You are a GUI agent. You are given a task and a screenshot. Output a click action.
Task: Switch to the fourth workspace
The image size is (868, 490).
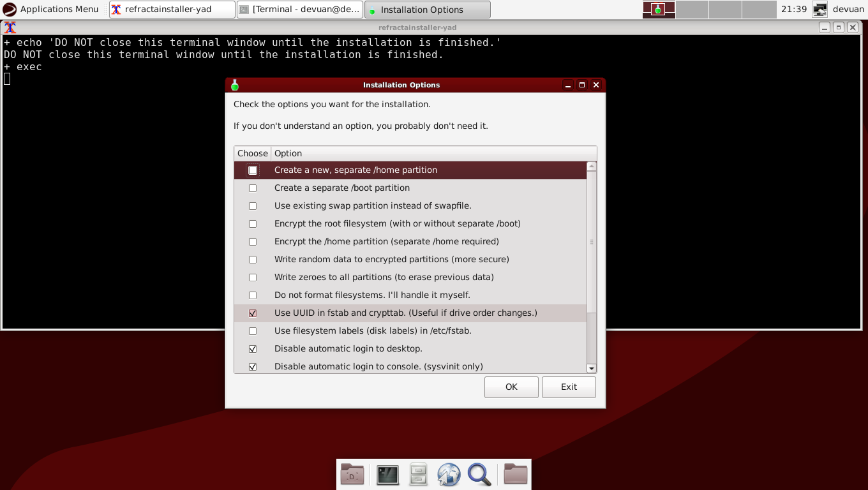pyautogui.click(x=758, y=9)
